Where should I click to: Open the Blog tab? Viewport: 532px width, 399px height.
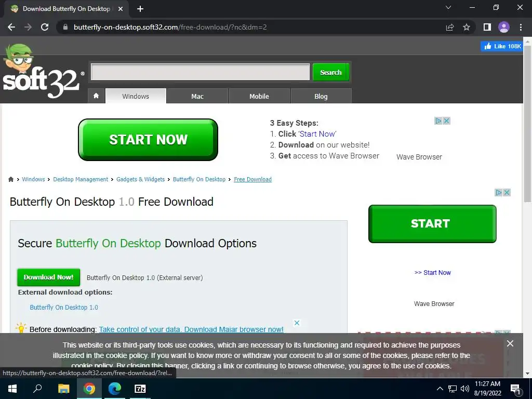(x=321, y=96)
